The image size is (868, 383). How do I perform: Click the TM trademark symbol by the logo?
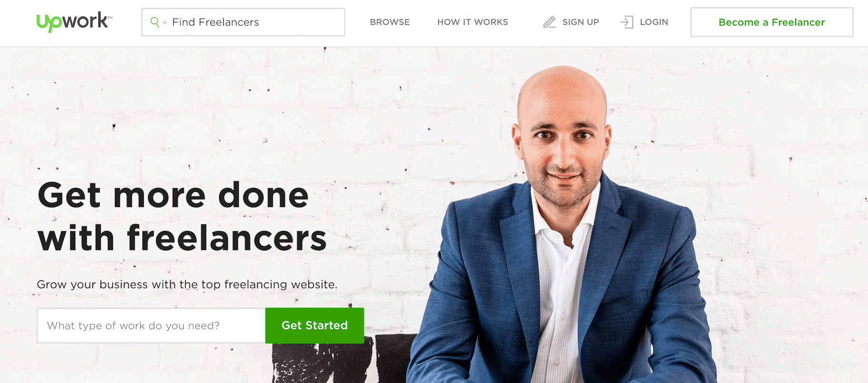pos(110,17)
